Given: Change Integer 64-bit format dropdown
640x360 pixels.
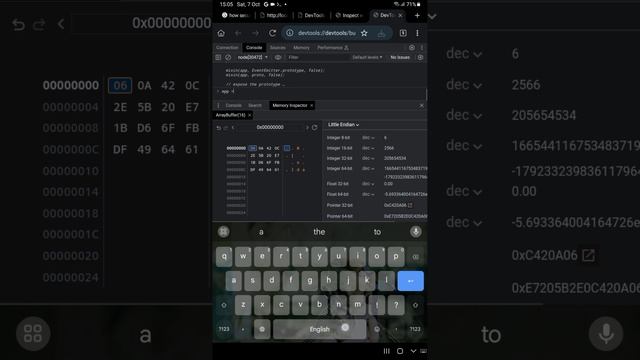Looking at the screenshot, I should click(x=368, y=169).
